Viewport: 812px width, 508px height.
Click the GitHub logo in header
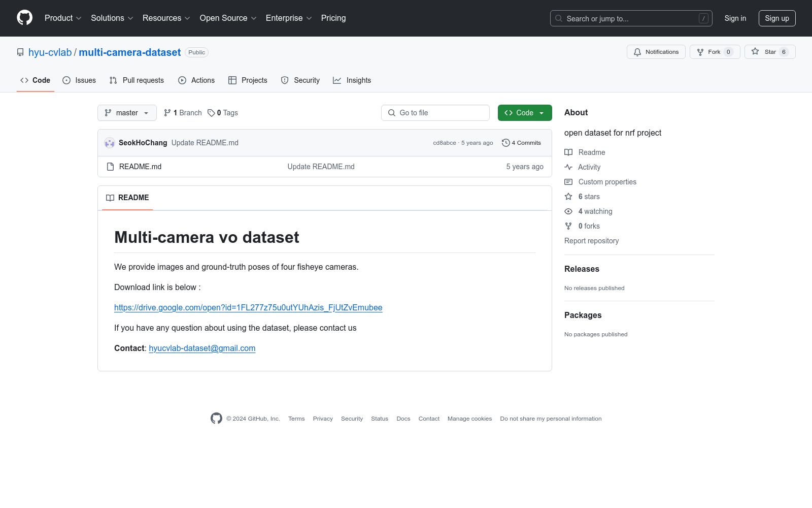coord(24,18)
